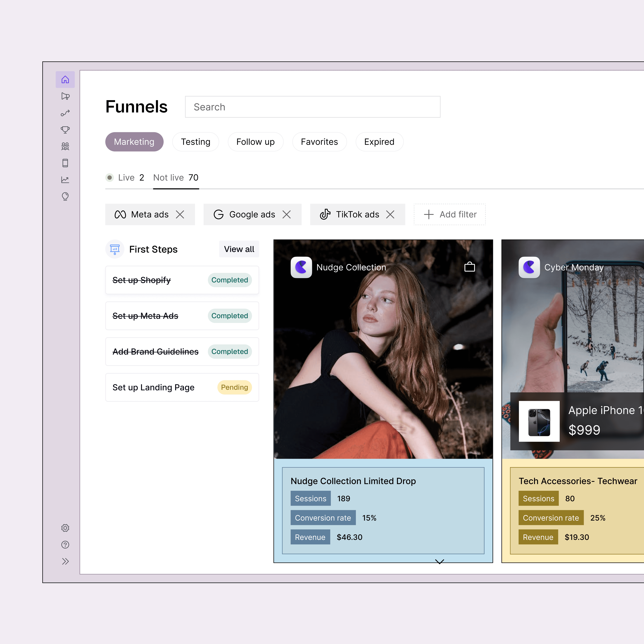This screenshot has height=644, width=644.
Task: Open the megaphone campaigns sidebar icon
Action: click(x=65, y=96)
